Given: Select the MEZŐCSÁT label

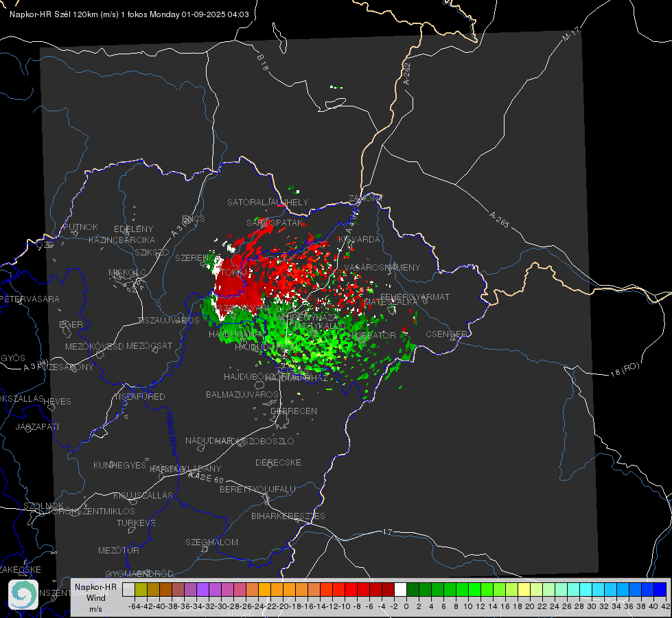Looking at the screenshot, I should click(149, 345).
